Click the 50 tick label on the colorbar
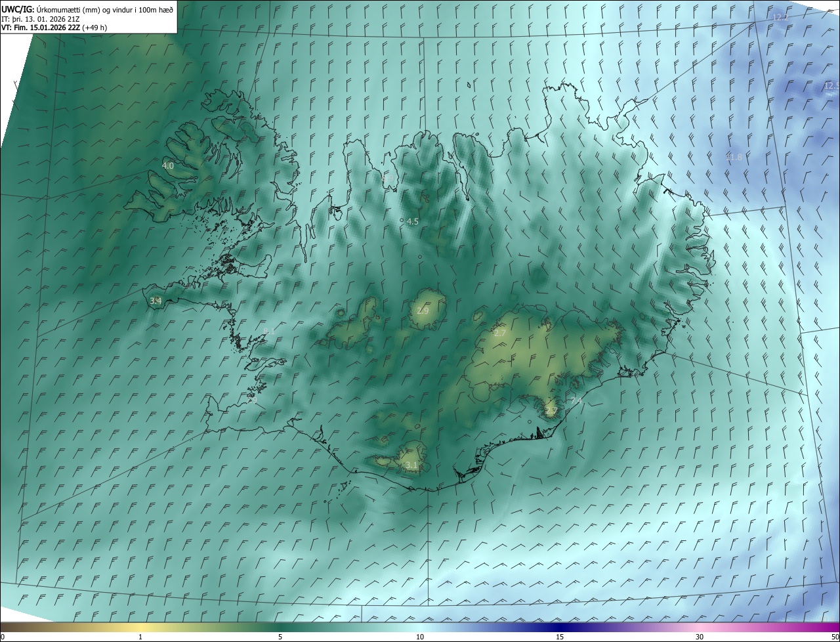The height and width of the screenshot is (642, 840). (835, 637)
